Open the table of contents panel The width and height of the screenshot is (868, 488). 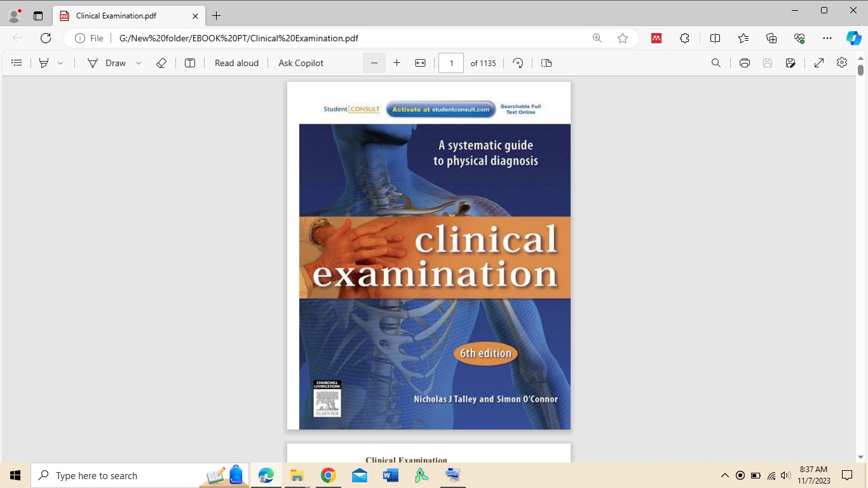click(17, 63)
